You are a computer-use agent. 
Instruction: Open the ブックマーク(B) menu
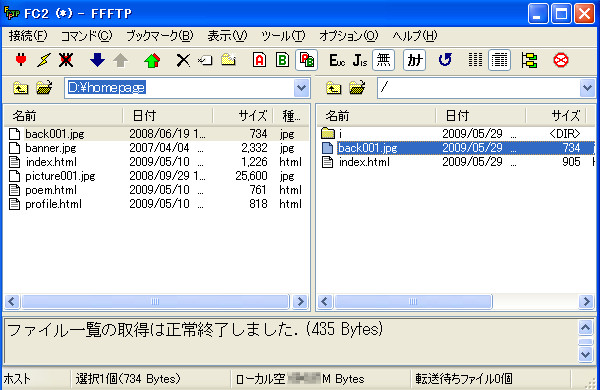[x=160, y=36]
